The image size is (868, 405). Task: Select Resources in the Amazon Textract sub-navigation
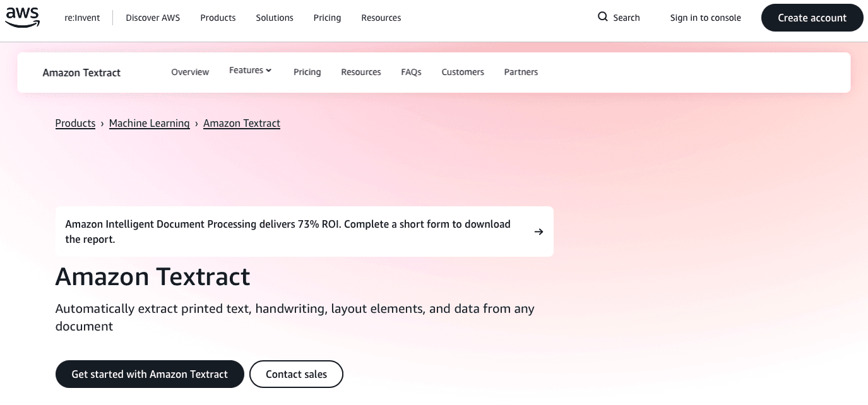click(361, 72)
